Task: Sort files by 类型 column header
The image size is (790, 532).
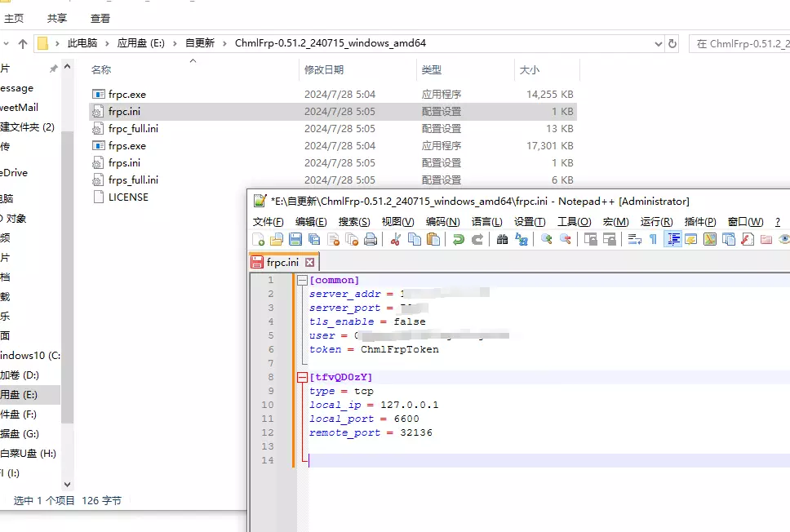Action: click(465, 70)
